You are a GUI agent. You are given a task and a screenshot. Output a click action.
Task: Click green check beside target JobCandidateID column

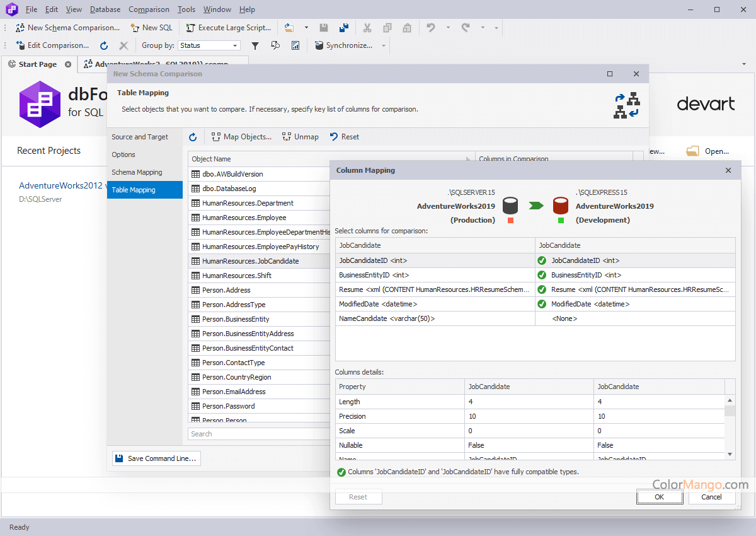point(541,260)
